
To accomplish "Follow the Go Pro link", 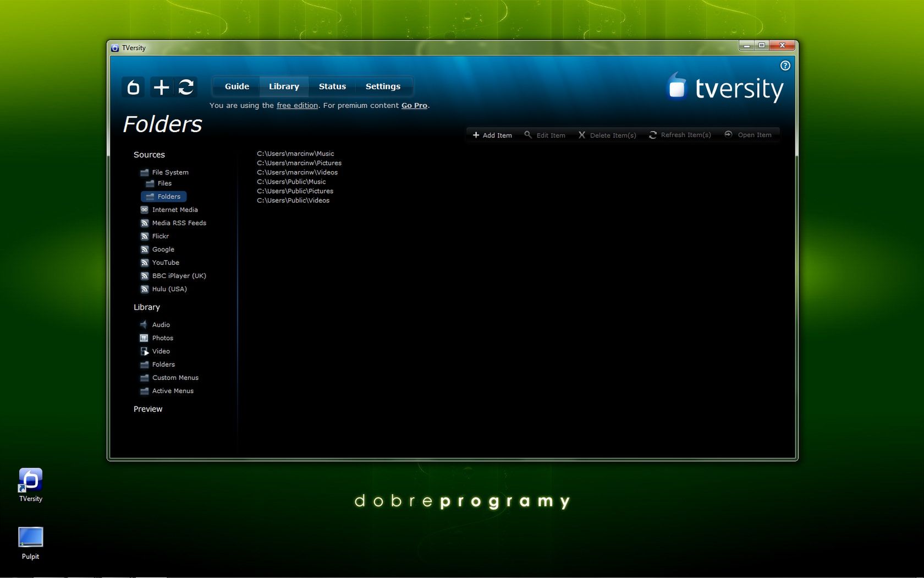I will point(414,105).
